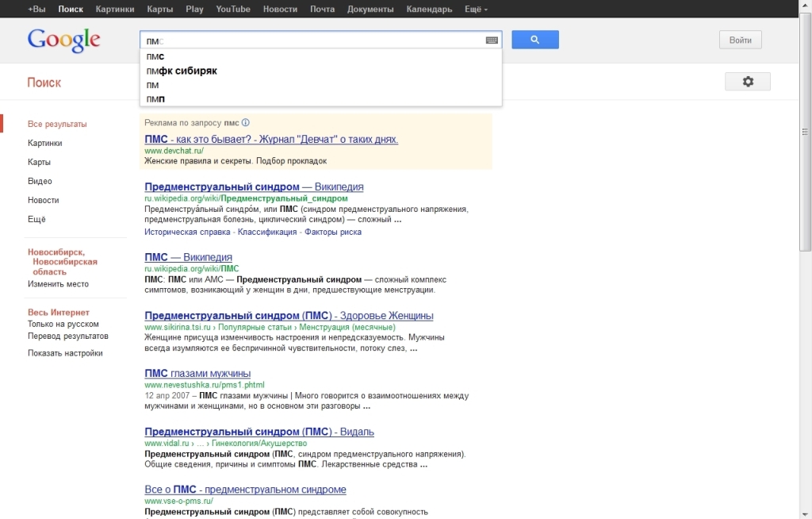Click the ad info icon next to 'Реклама по запросу пмс'

tap(246, 123)
